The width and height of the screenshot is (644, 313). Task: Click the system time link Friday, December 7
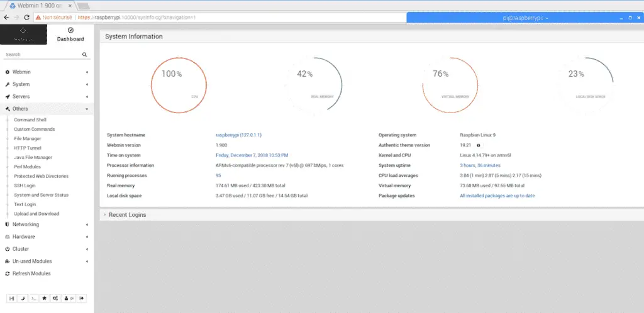pyautogui.click(x=252, y=155)
